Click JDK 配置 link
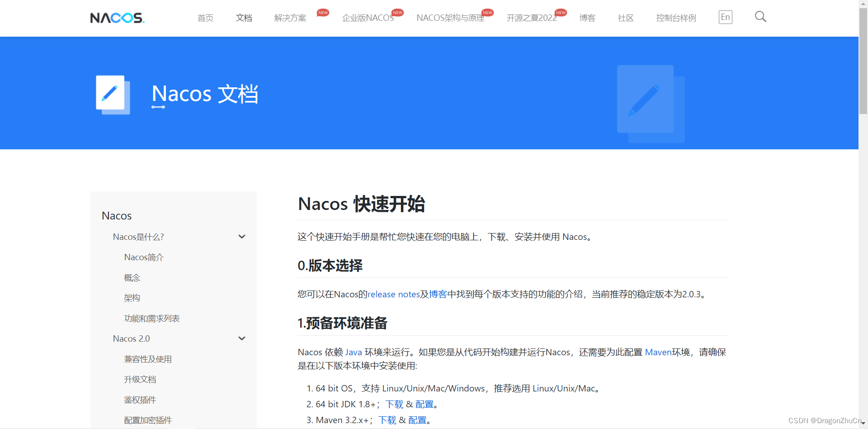This screenshot has width=868, height=429. coord(424,404)
